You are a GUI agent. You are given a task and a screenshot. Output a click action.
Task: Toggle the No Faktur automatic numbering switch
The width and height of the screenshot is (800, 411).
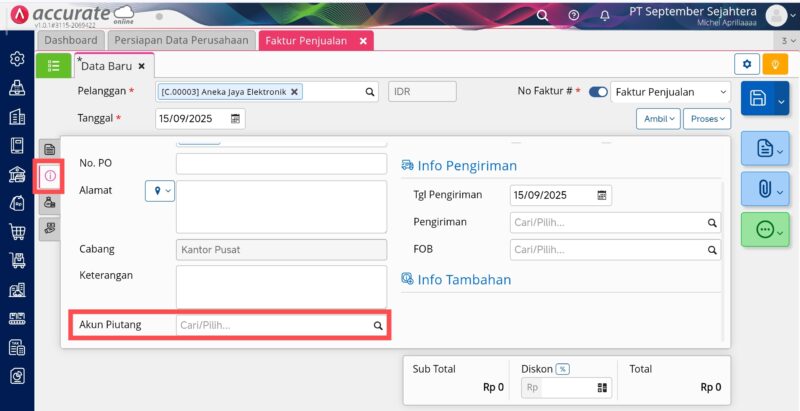(598, 92)
